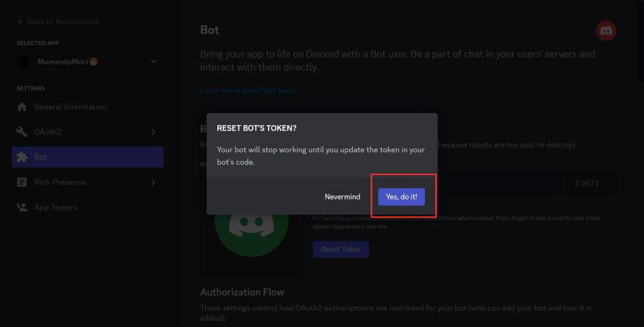
Task: Open the MomentoMori app selector dropdown
Action: 153,62
